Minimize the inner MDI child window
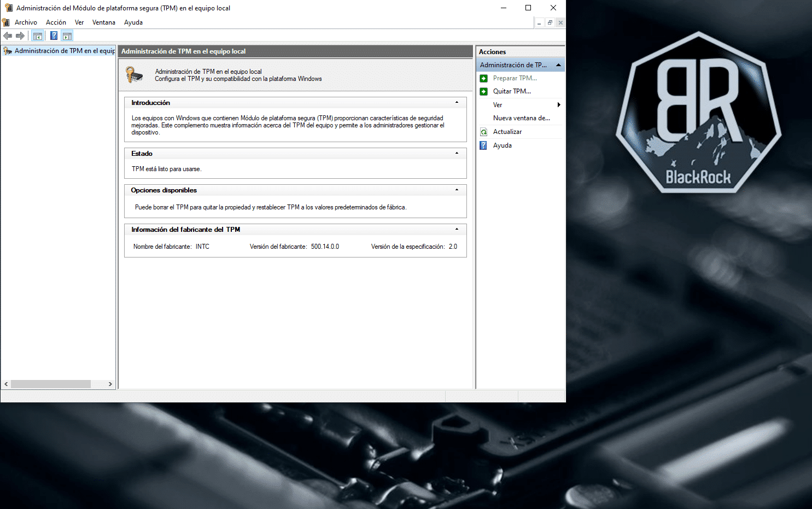The height and width of the screenshot is (509, 812). pos(539,22)
